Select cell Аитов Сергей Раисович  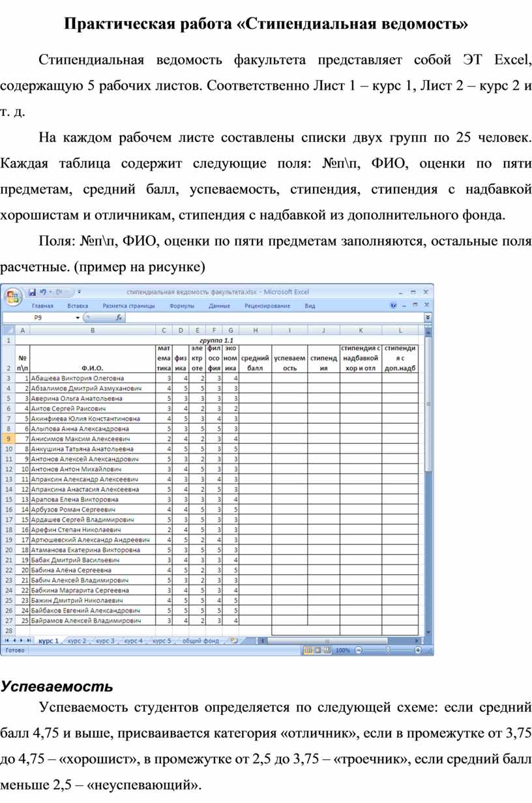[x=92, y=409]
